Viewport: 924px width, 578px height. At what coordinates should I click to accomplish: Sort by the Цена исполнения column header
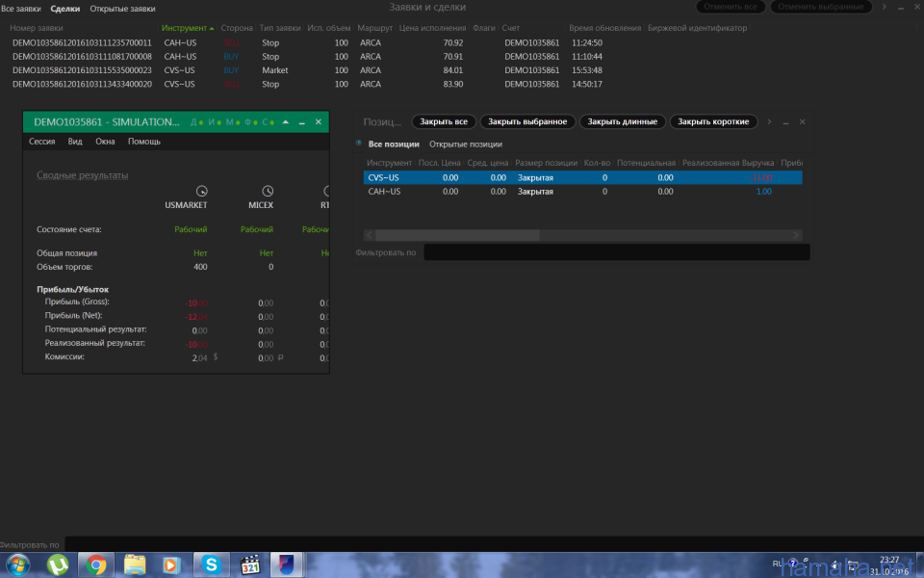point(432,28)
